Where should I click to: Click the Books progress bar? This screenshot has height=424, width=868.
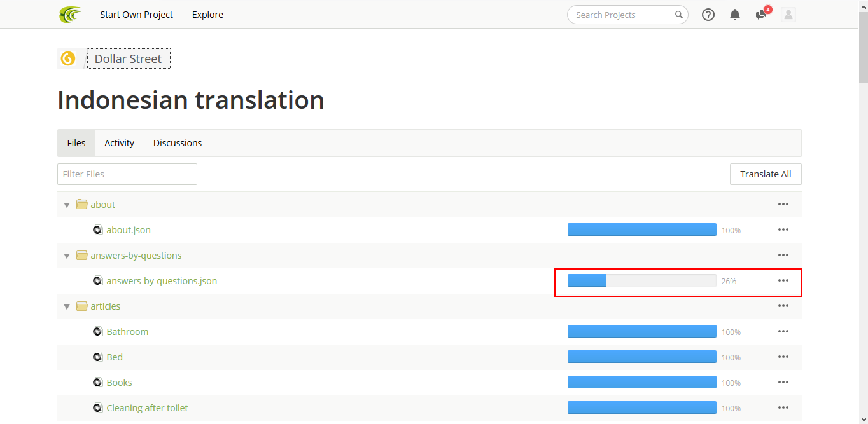pyautogui.click(x=642, y=382)
